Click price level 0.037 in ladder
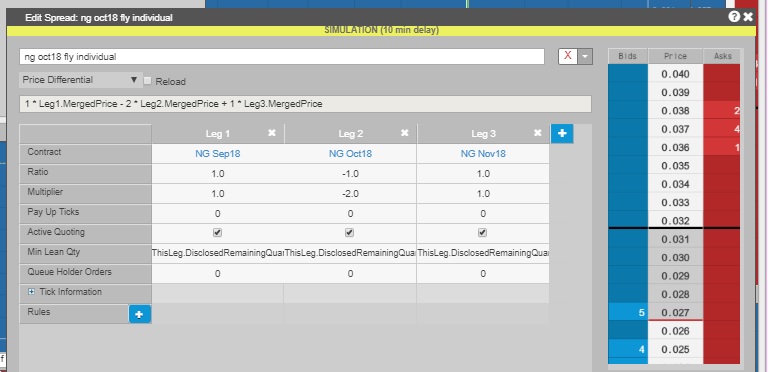This screenshot has width=771, height=372. [676, 129]
